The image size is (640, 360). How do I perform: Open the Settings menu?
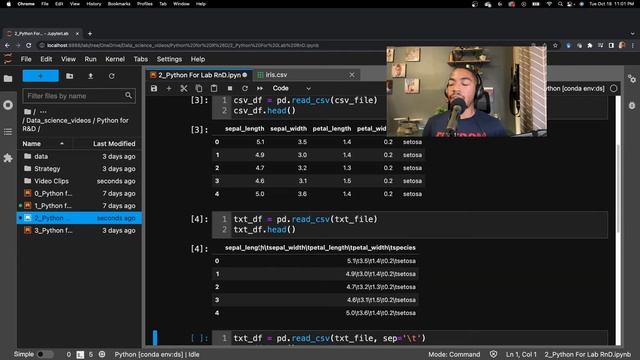coord(169,59)
